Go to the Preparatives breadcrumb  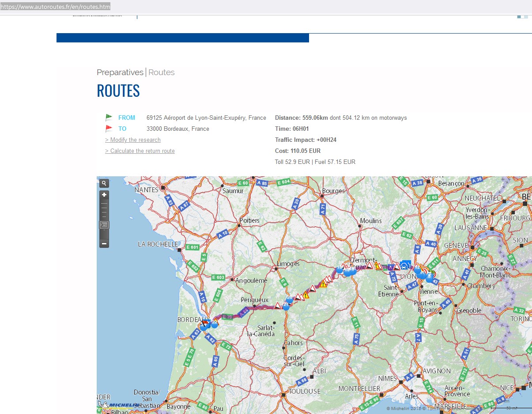click(x=120, y=72)
